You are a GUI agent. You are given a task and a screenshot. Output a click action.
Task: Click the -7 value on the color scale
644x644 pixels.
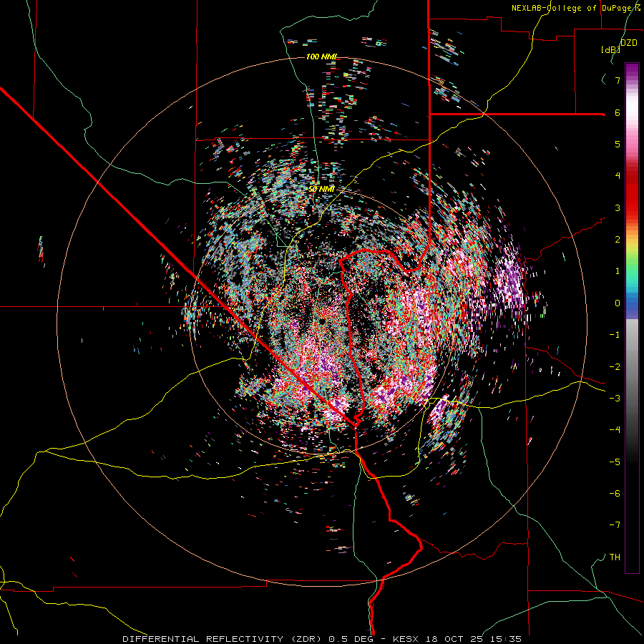point(615,525)
